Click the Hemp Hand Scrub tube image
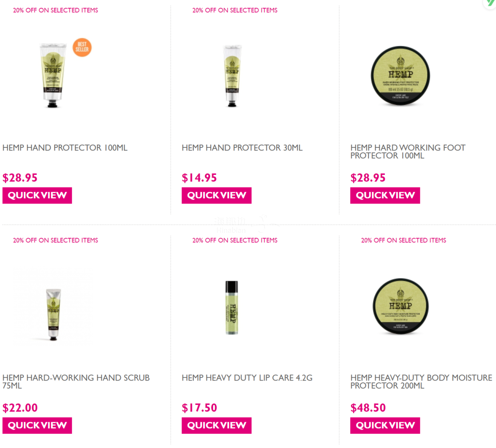496x448 pixels. click(x=53, y=314)
